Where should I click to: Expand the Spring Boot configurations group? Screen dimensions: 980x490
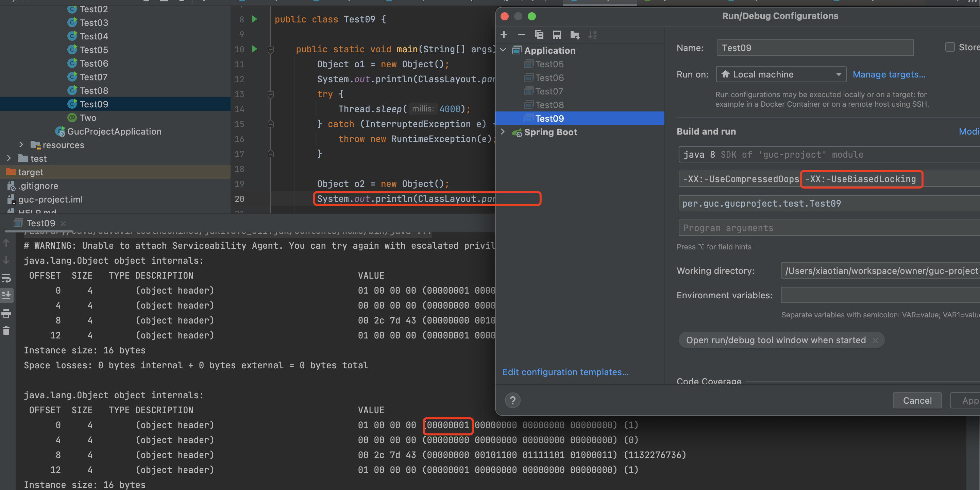[503, 132]
